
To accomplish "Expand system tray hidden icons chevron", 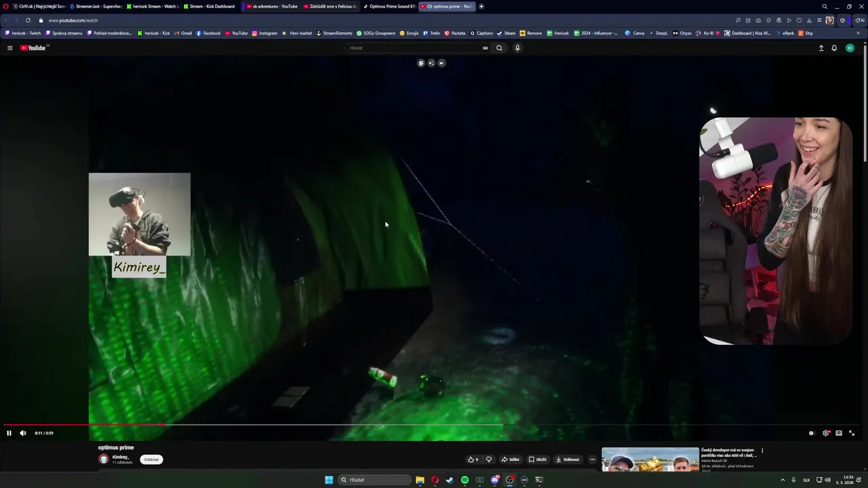I will coord(783,480).
